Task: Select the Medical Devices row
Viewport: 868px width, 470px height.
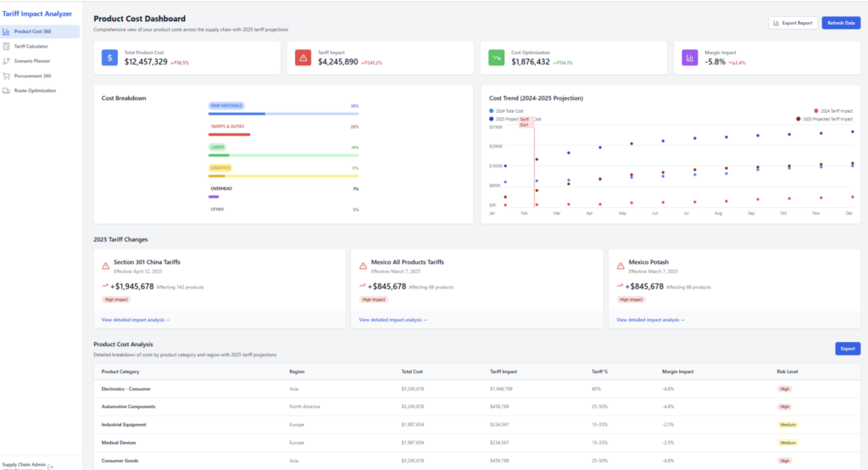Action: click(x=476, y=443)
